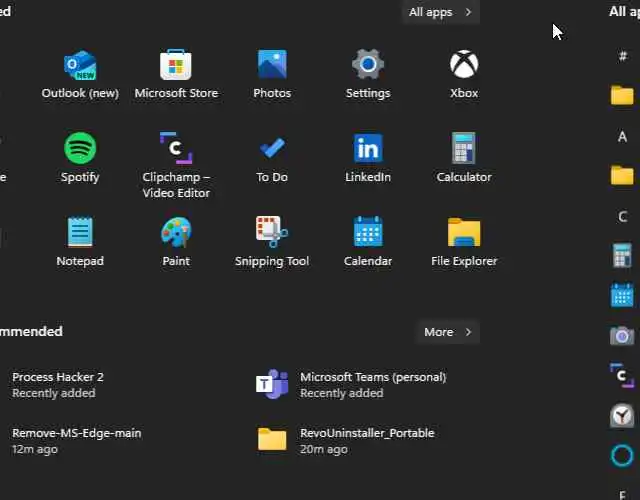Expand the All apps list button

tap(441, 12)
